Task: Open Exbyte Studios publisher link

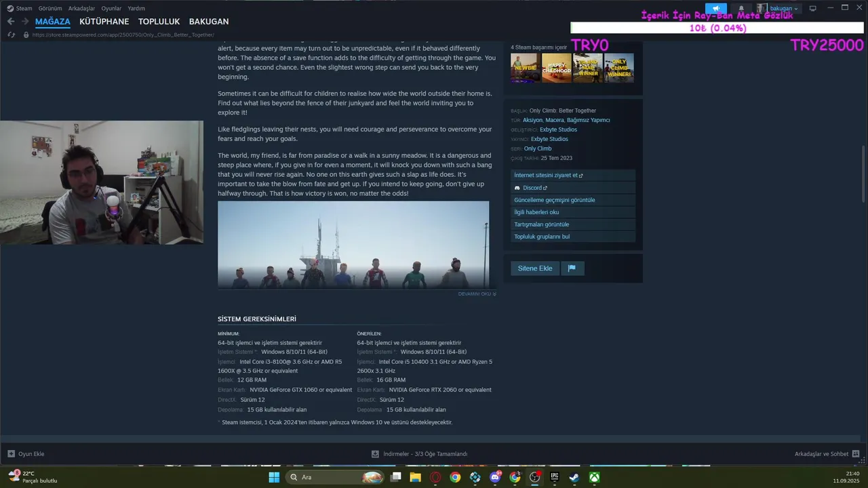Action: click(549, 139)
